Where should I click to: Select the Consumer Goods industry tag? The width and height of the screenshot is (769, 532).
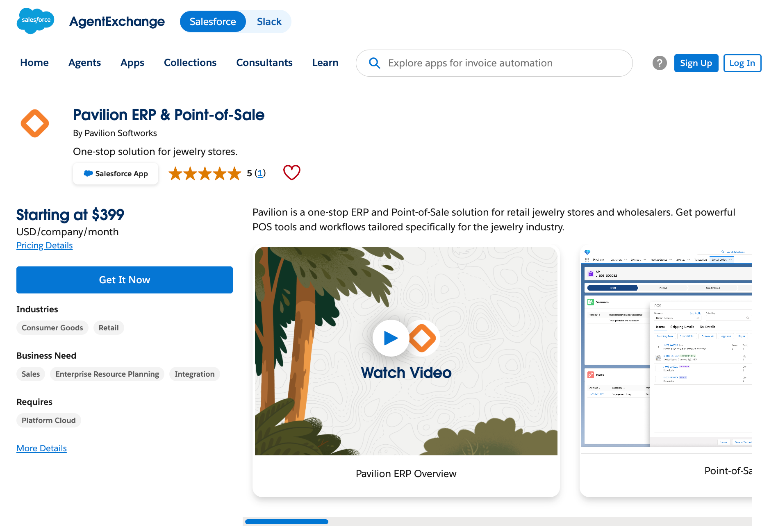click(52, 328)
